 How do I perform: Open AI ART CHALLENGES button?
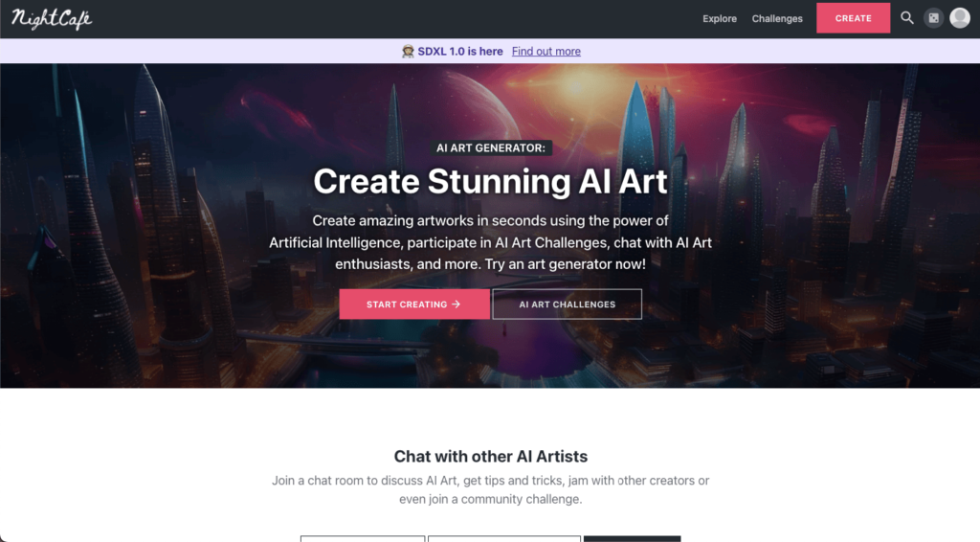567,305
